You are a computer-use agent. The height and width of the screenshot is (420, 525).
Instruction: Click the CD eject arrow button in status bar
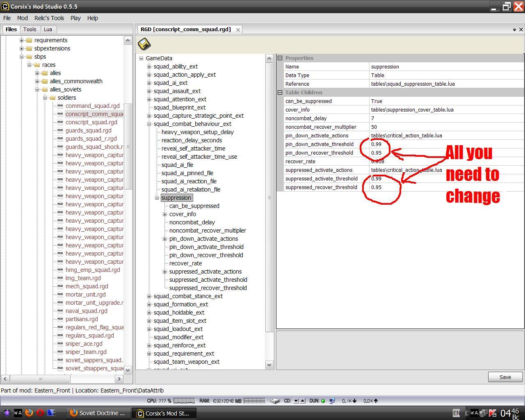pyautogui.click(x=303, y=401)
